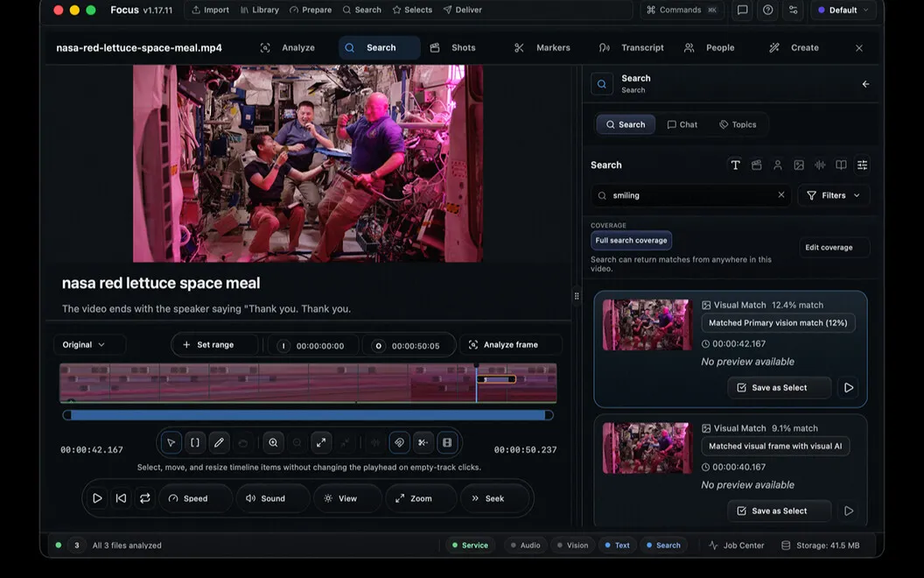924x578 pixels.
Task: Open the Seek options
Action: point(494,498)
